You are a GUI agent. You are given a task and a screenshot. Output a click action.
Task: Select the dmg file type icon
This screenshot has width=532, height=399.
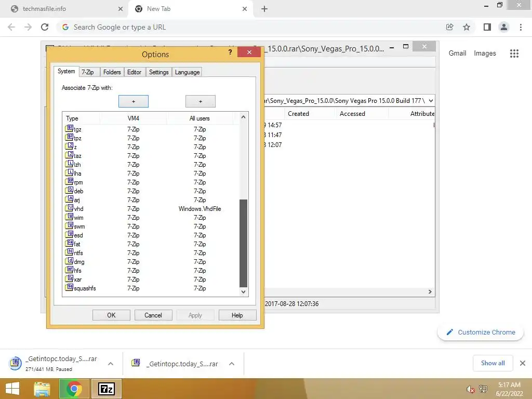[69, 261]
